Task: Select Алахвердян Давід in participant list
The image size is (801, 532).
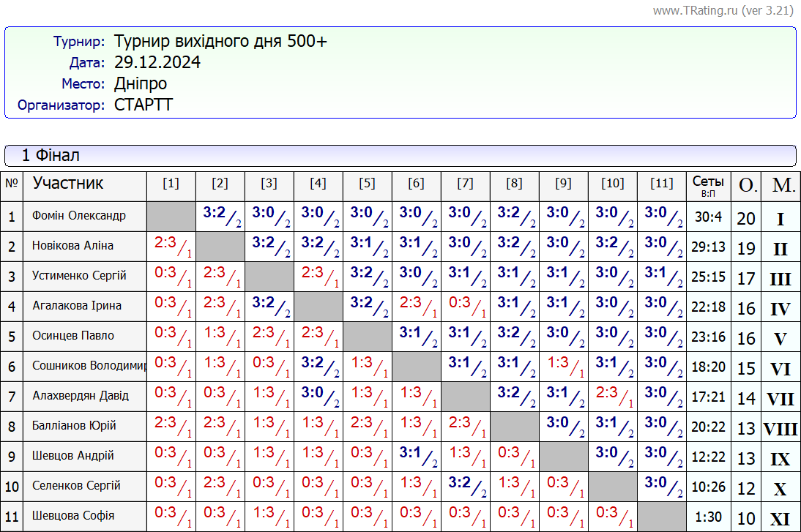Action: point(81,396)
